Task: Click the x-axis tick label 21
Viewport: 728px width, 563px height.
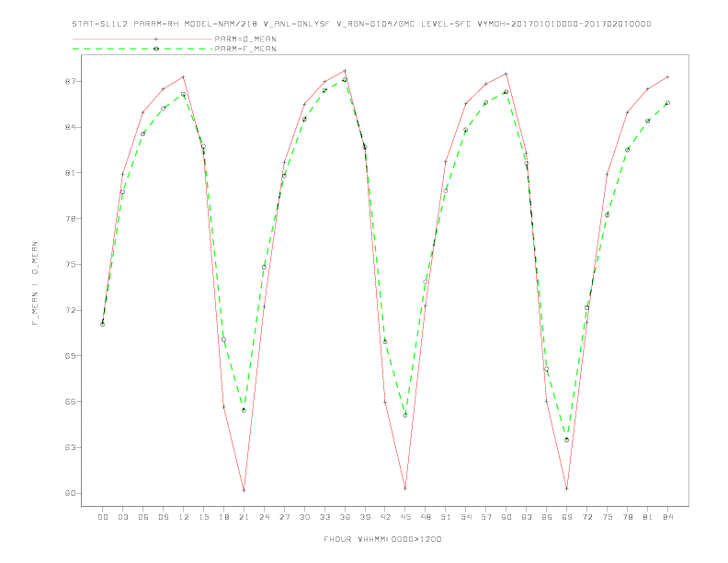Action: (x=244, y=517)
